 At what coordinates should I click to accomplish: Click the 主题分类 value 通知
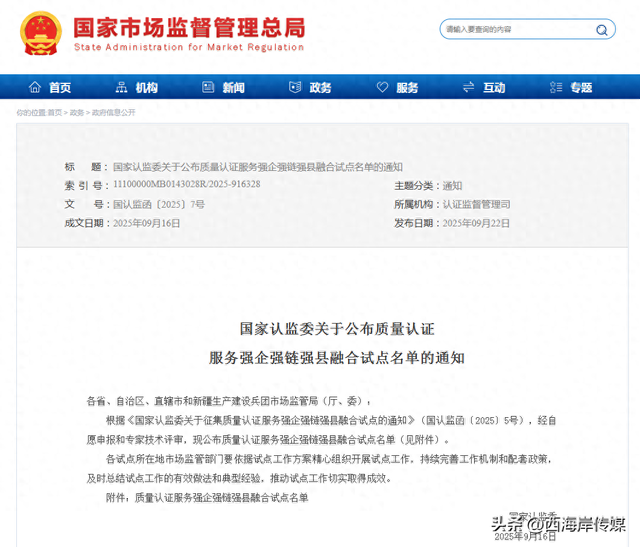click(453, 186)
